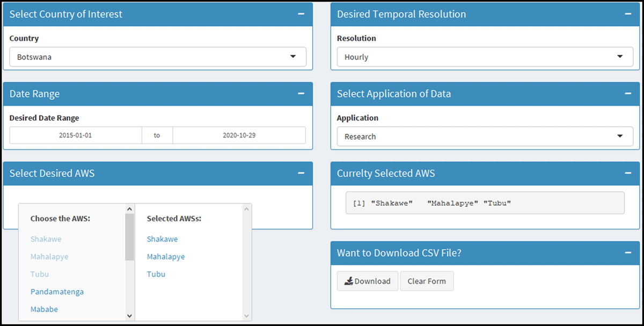The image size is (644, 326).
Task: Click the start date field 2015-01-01
Action: coord(76,135)
